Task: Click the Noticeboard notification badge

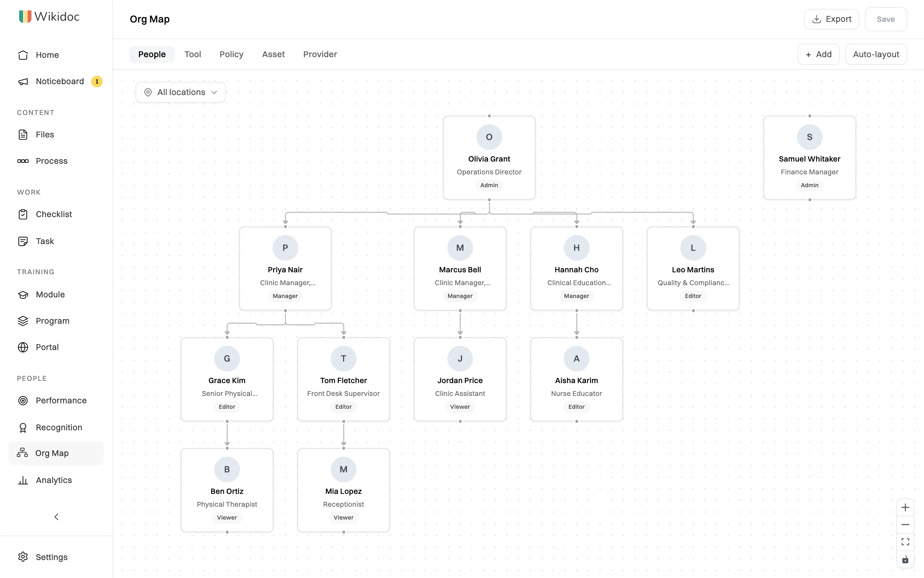Action: [97, 82]
